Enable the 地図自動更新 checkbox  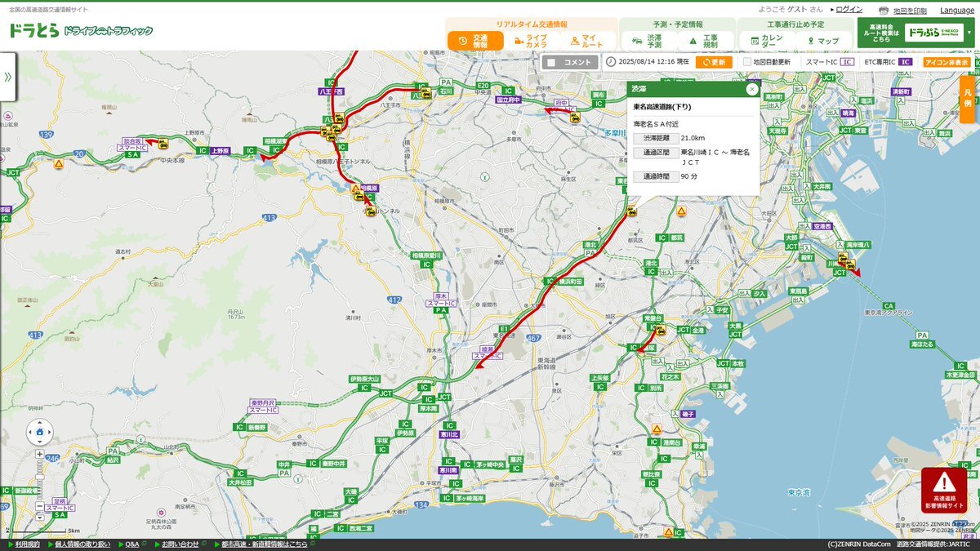click(x=747, y=62)
